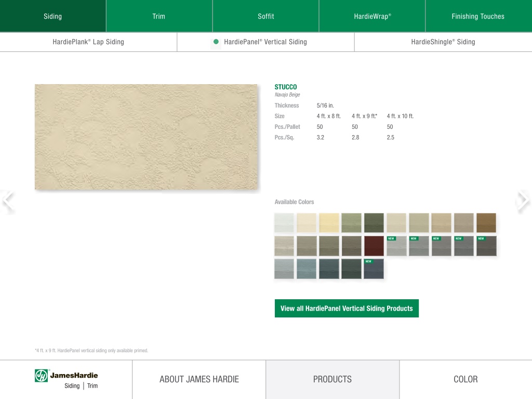Advance to the next panel with right arrow

pos(524,201)
